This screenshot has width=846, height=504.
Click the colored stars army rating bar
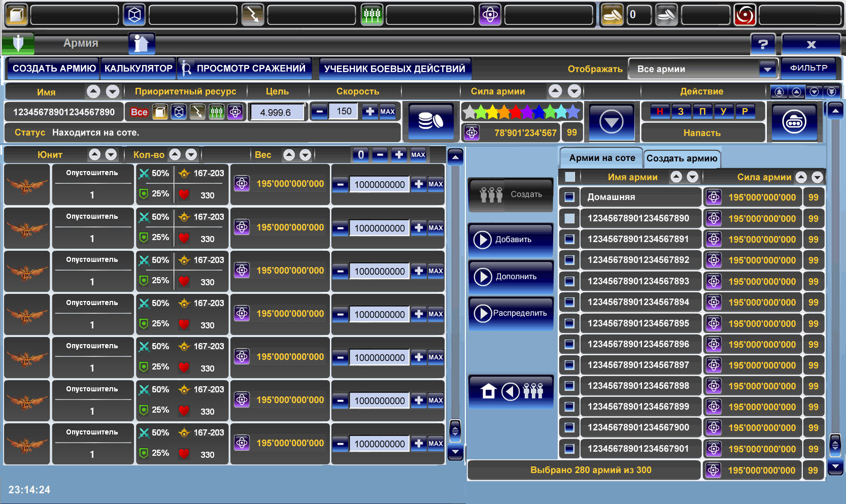[521, 112]
